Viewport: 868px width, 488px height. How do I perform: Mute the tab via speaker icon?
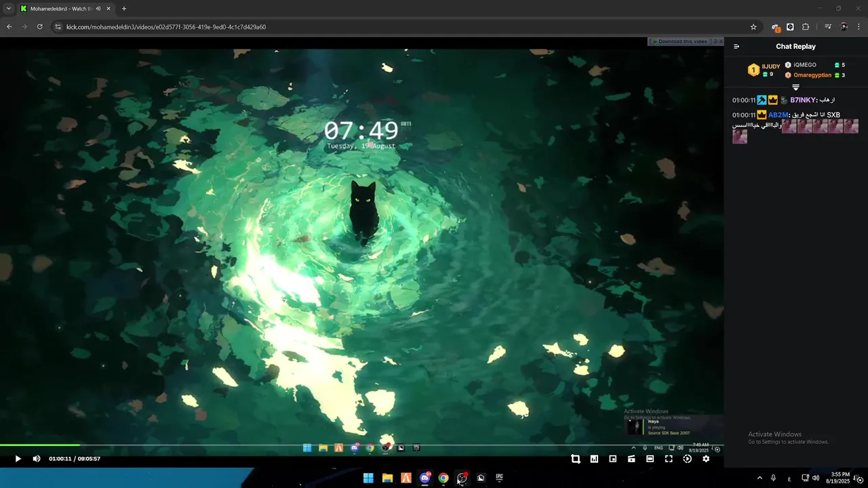pyautogui.click(x=98, y=9)
